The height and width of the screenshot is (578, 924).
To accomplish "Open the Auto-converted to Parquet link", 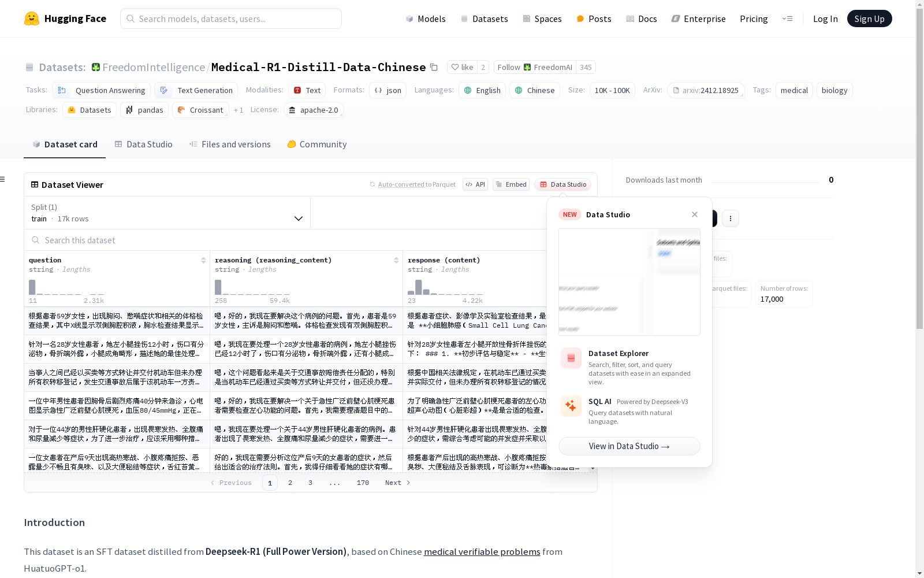I will click(x=401, y=184).
